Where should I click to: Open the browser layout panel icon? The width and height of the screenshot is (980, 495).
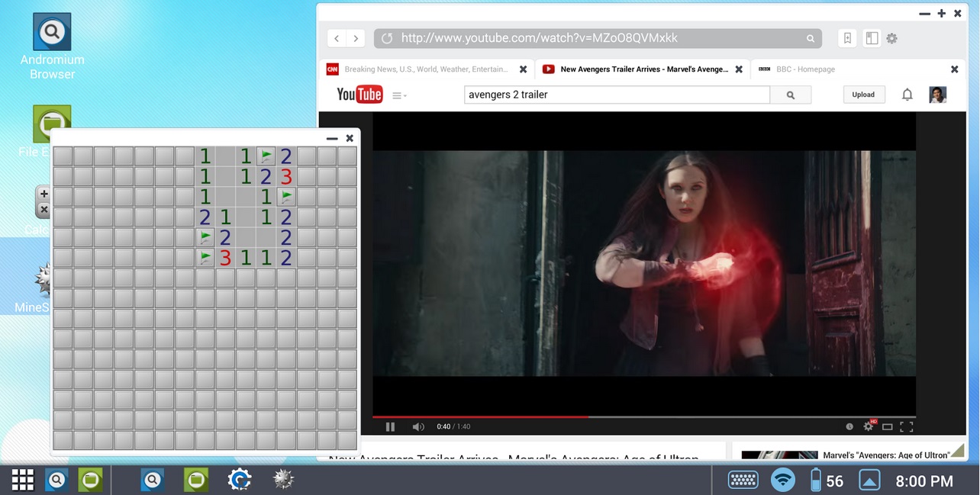coord(872,38)
